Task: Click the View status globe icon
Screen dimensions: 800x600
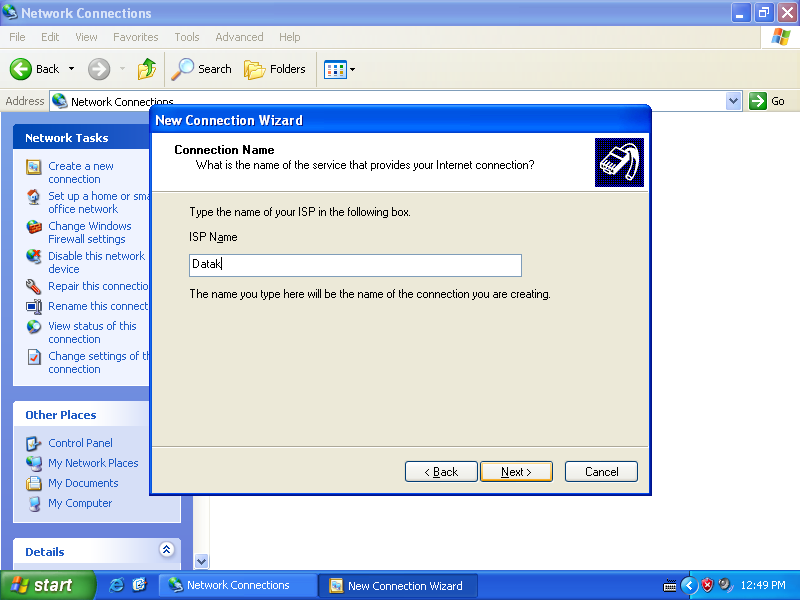Action: pyautogui.click(x=34, y=326)
